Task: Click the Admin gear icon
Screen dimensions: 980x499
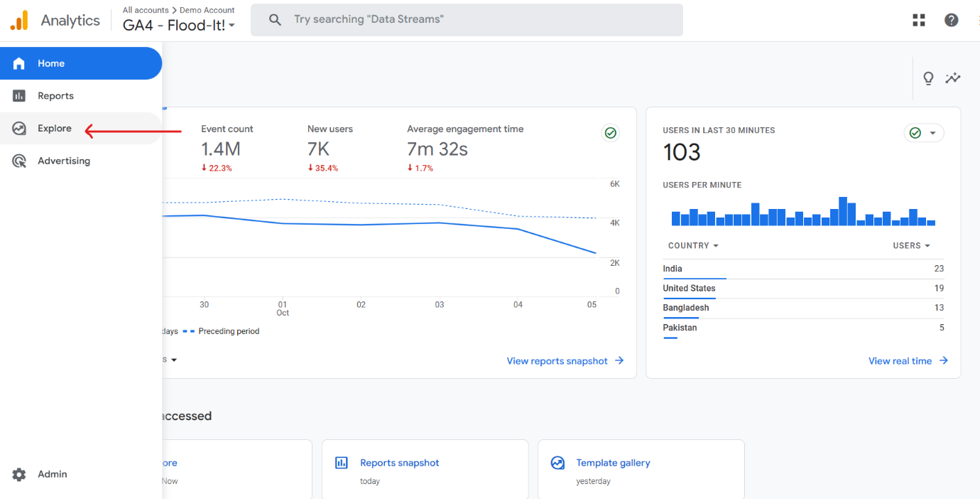Action: 19,474
